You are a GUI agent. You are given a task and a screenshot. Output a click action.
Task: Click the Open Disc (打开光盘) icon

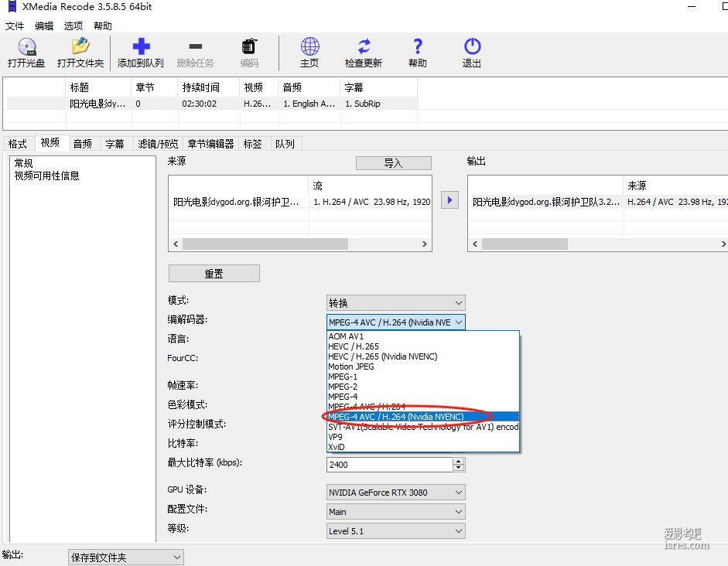point(26,47)
